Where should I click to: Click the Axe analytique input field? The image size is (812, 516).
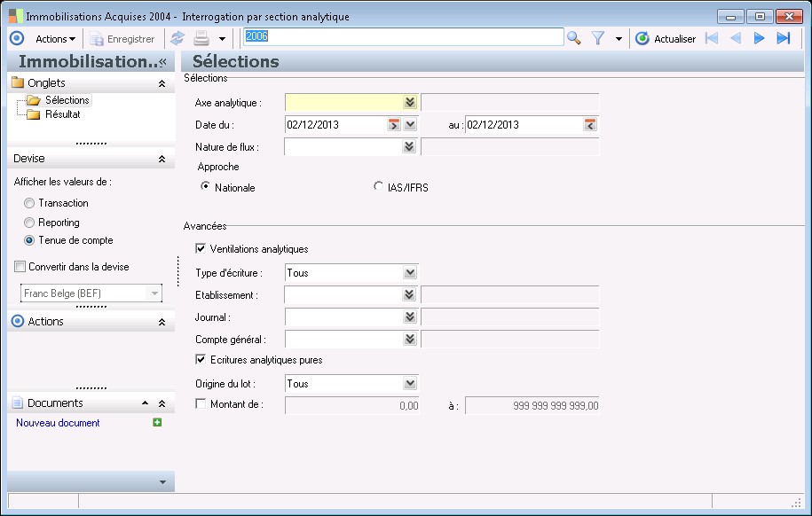(x=343, y=103)
